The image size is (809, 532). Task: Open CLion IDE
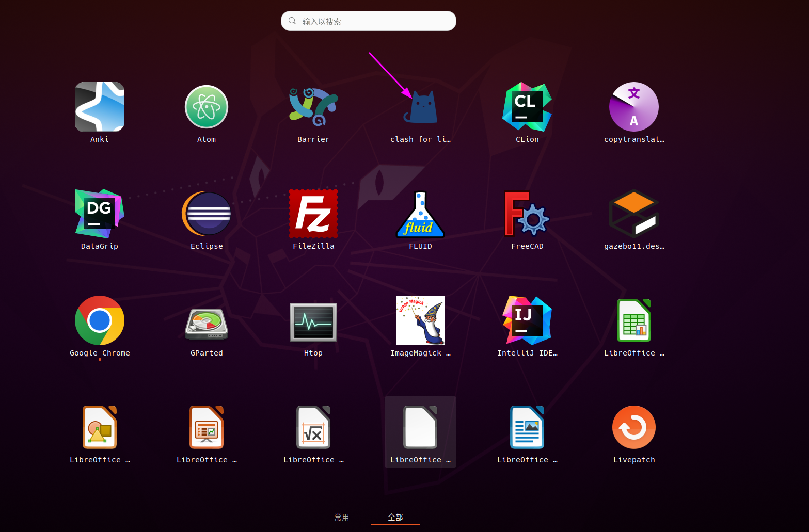coord(527,107)
